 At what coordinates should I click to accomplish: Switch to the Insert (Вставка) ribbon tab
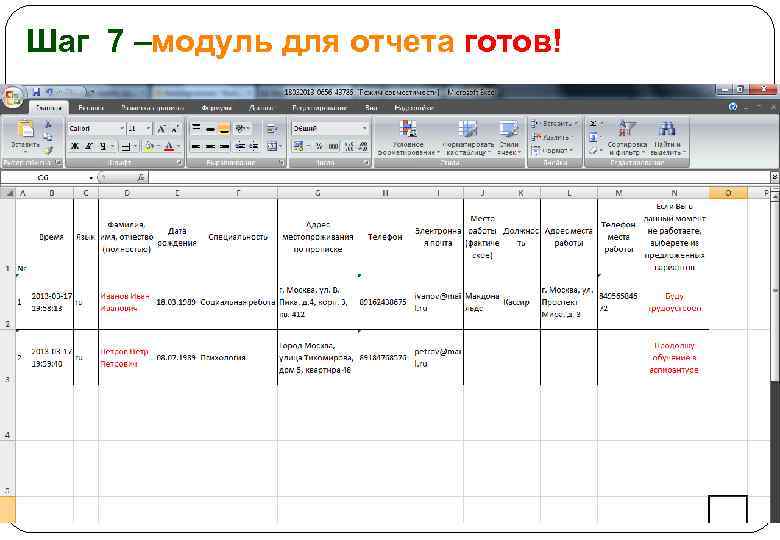[91, 108]
